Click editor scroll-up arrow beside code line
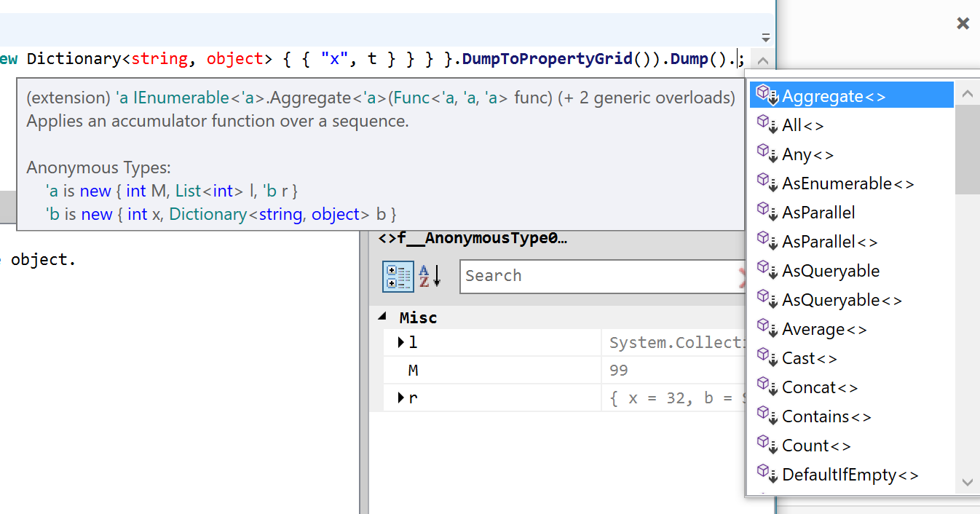Screen dimensions: 980x514 point(762,61)
